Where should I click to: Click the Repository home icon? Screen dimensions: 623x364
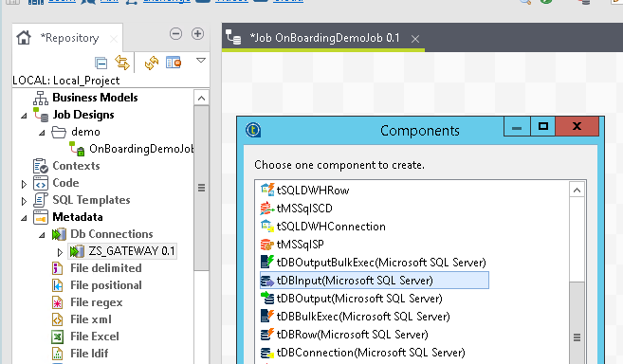24,38
